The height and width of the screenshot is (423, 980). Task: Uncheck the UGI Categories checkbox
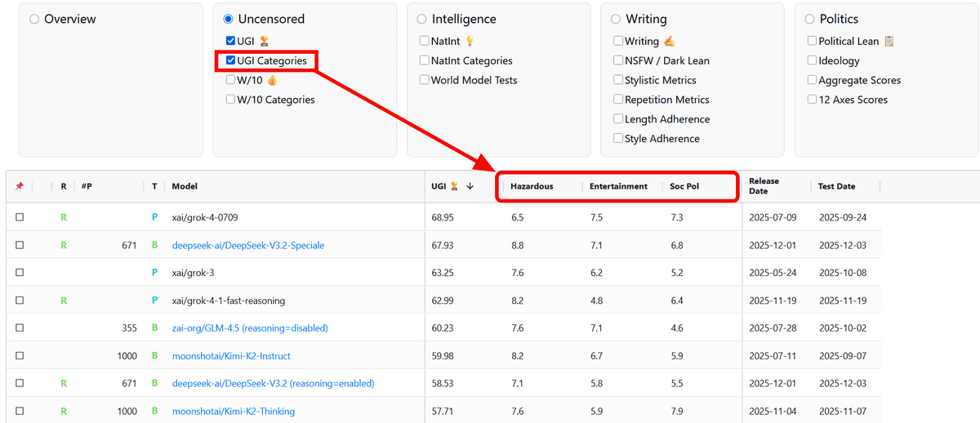coord(231,60)
